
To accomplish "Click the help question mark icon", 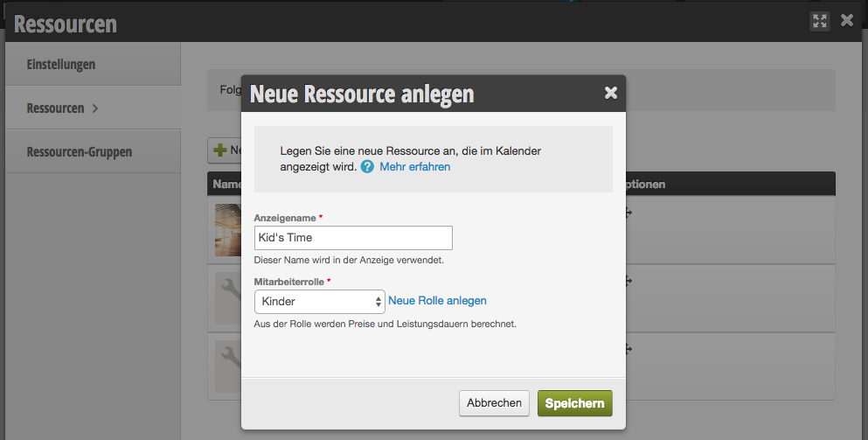I will point(367,167).
